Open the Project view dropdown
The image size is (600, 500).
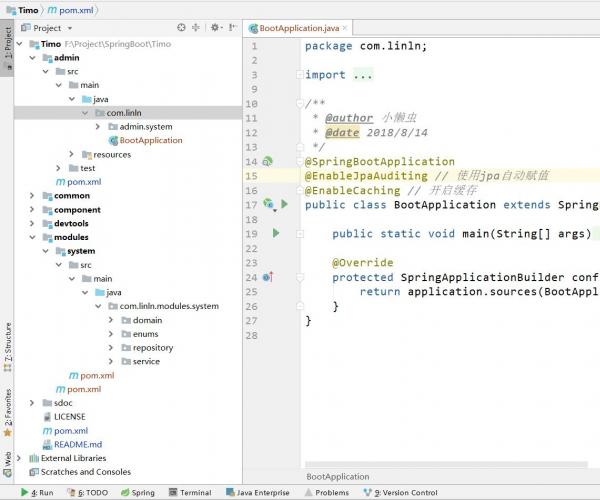point(70,28)
